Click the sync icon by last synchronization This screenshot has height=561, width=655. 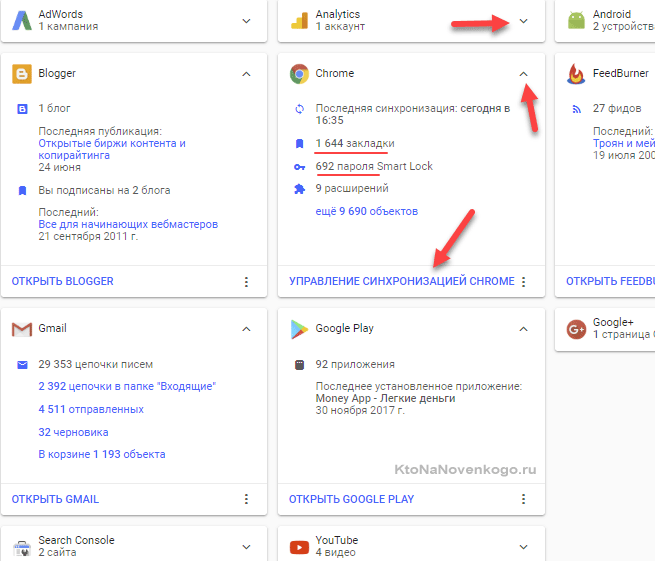(x=300, y=109)
